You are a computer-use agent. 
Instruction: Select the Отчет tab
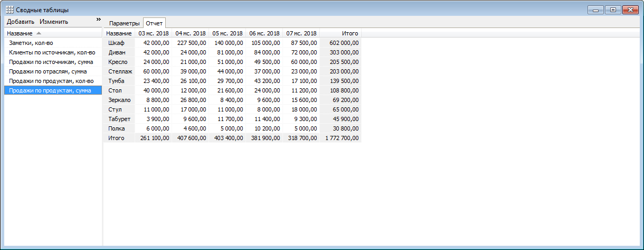coord(155,24)
